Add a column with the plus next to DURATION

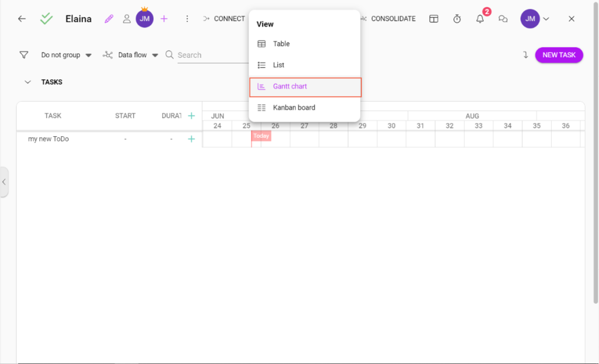point(191,115)
